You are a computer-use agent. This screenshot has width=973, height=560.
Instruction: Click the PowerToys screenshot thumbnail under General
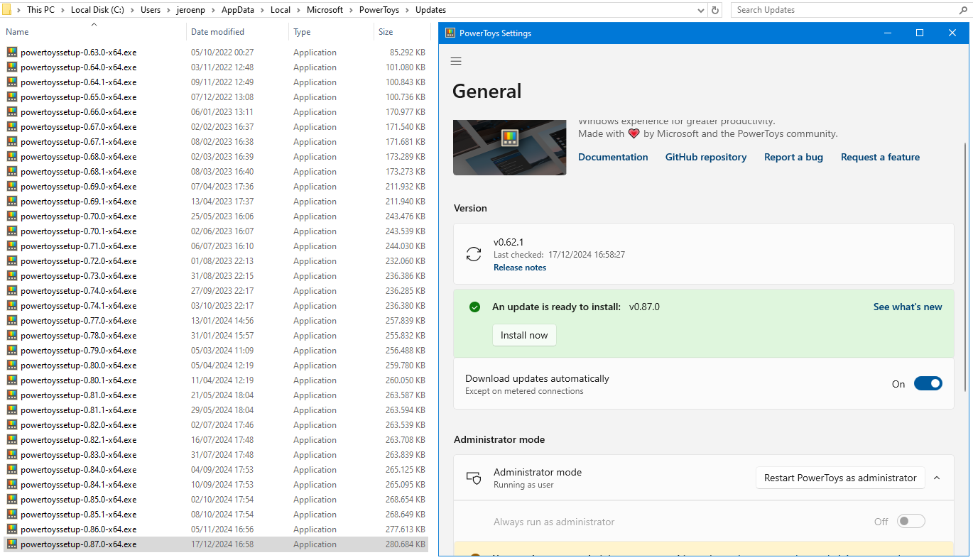tap(509, 148)
